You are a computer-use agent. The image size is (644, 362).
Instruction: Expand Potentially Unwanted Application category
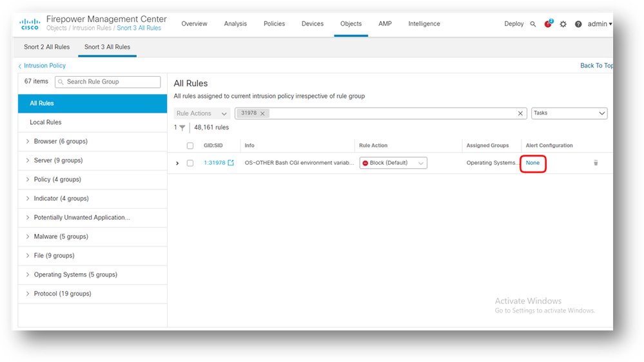click(x=28, y=217)
